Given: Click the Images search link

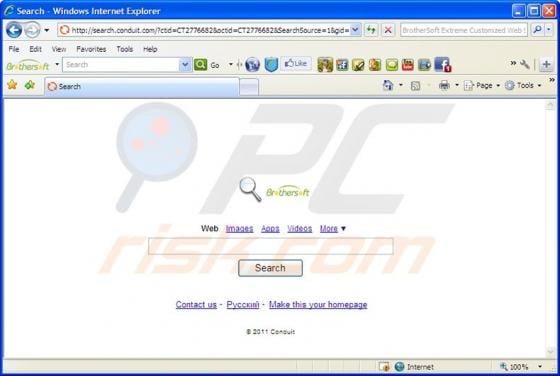Looking at the screenshot, I should (x=239, y=229).
